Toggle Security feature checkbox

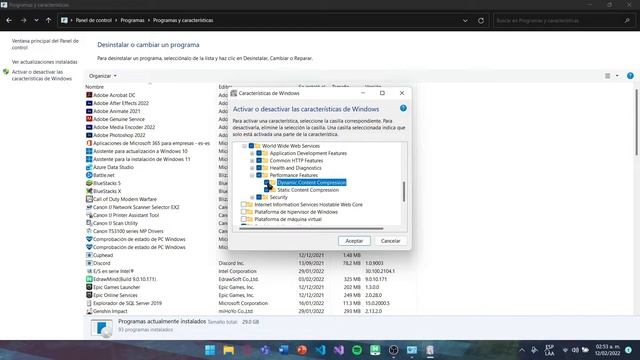tap(259, 197)
